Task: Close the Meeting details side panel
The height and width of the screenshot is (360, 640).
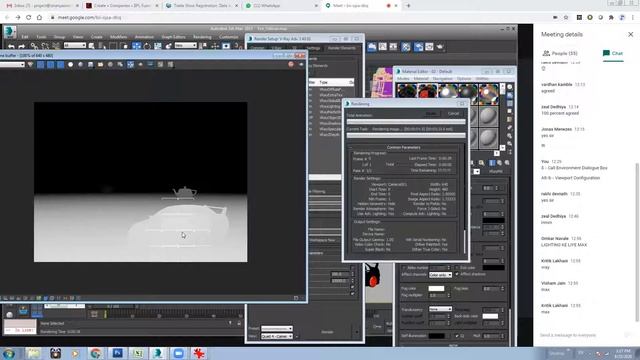Action: click(x=631, y=34)
